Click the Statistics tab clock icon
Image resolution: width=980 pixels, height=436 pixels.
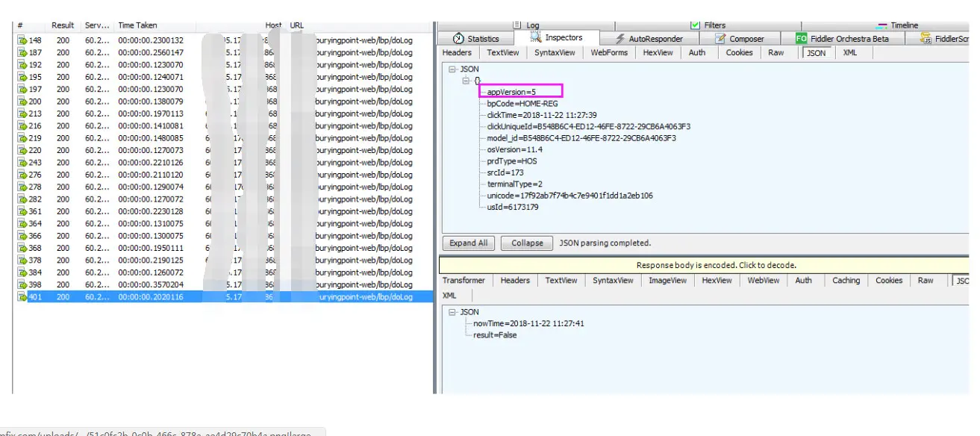click(x=460, y=39)
